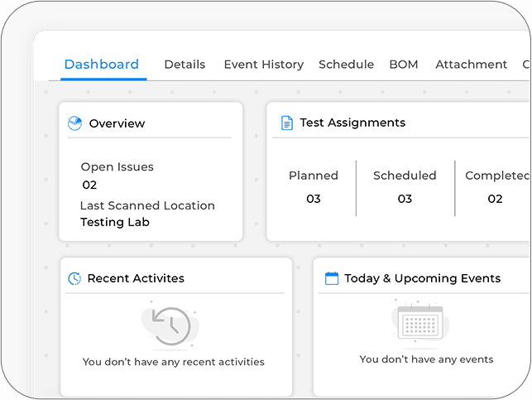Screen dimensions: 532x400
Task: Switch to the Attachment tab
Action: 471,65
